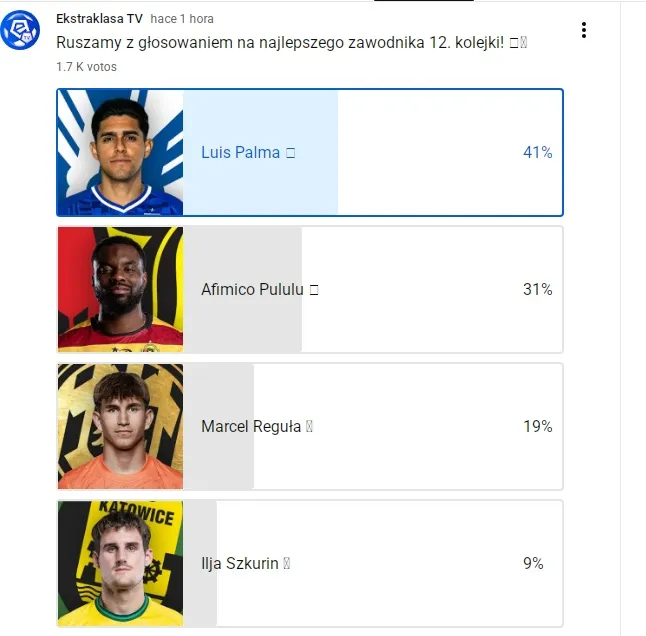Screen dimensions: 646x636
Task: Vote by clicking the Luis Palma name
Action: point(241,153)
